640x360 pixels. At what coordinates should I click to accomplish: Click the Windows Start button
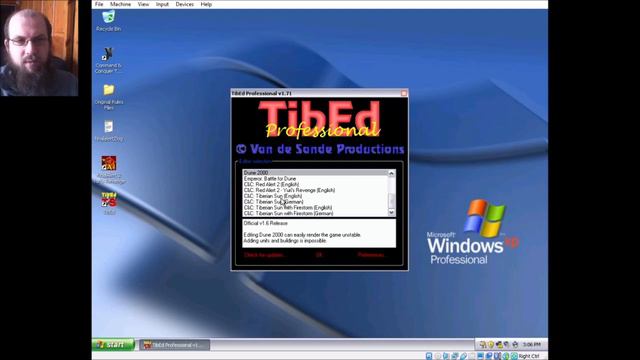pyautogui.click(x=113, y=344)
